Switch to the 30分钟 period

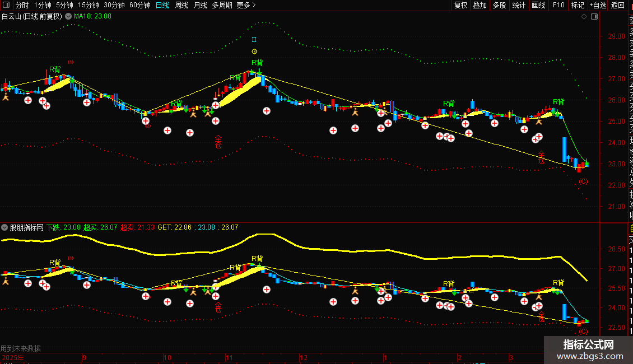tap(114, 5)
